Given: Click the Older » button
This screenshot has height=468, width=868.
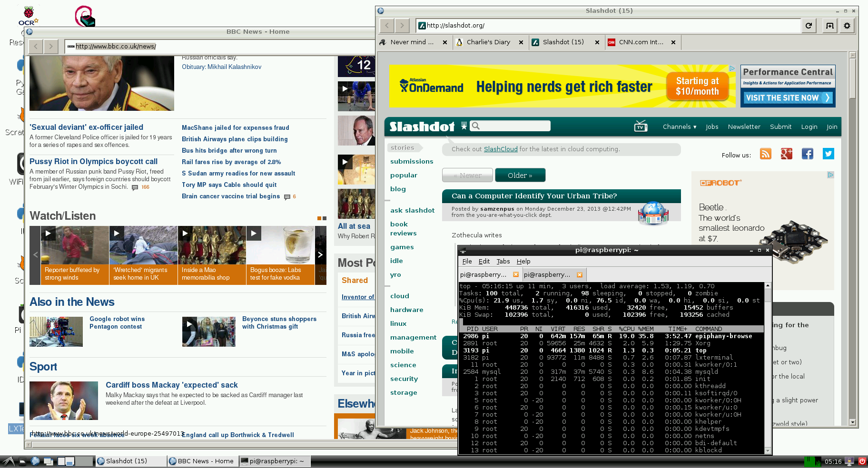Looking at the screenshot, I should tap(520, 175).
